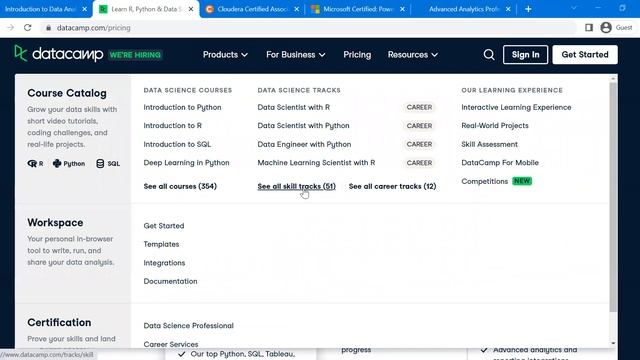Click the address bar URL field
The height and width of the screenshot is (360, 640).
tap(308, 28)
